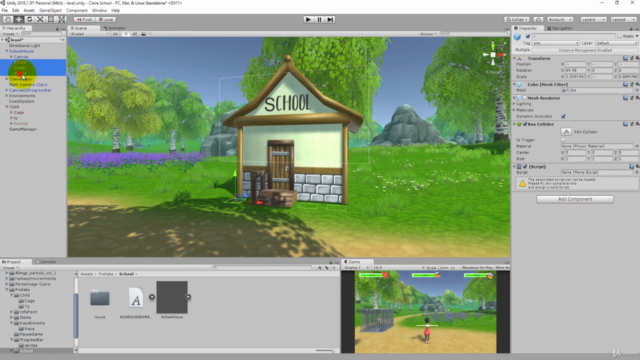Screen dimensions: 640x360
Task: Click the Add Component button
Action: (575, 199)
